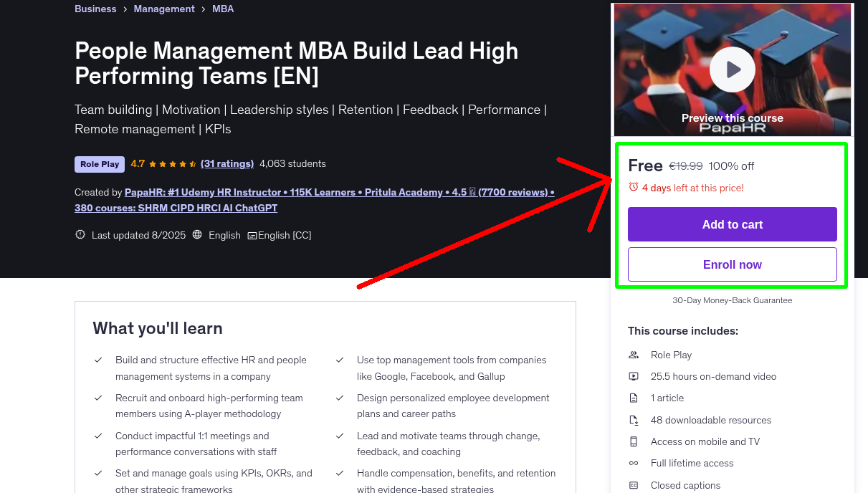Click the Role Play badge
868x493 pixels.
(x=100, y=164)
